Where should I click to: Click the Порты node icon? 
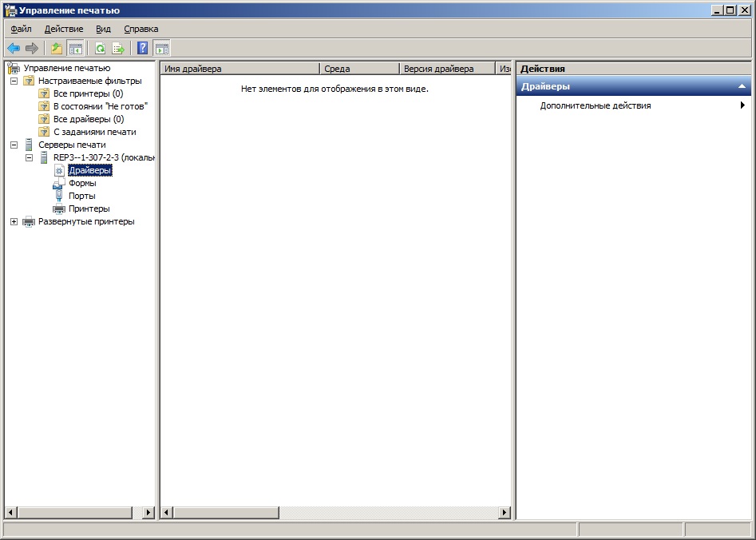[59, 196]
